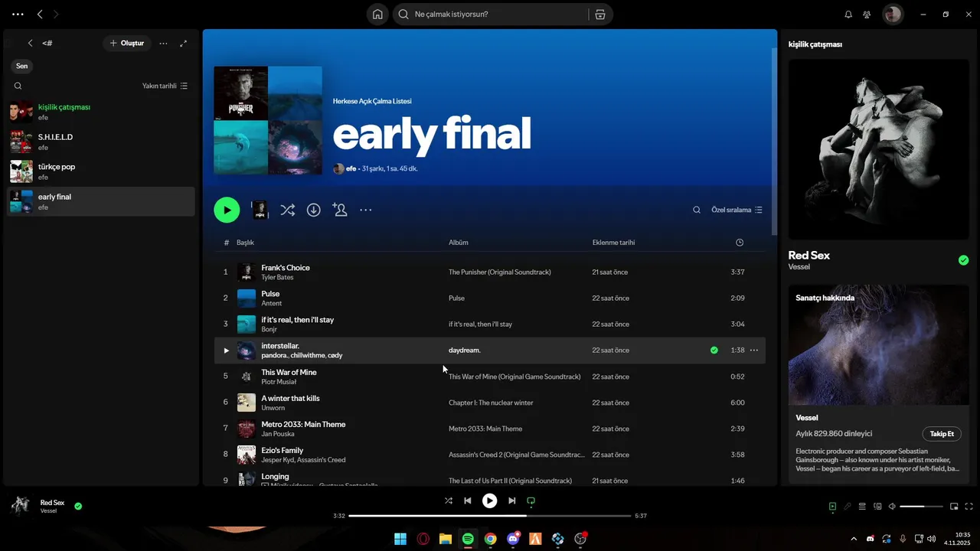
Task: Sort by the Başlık column header
Action: pos(245,243)
